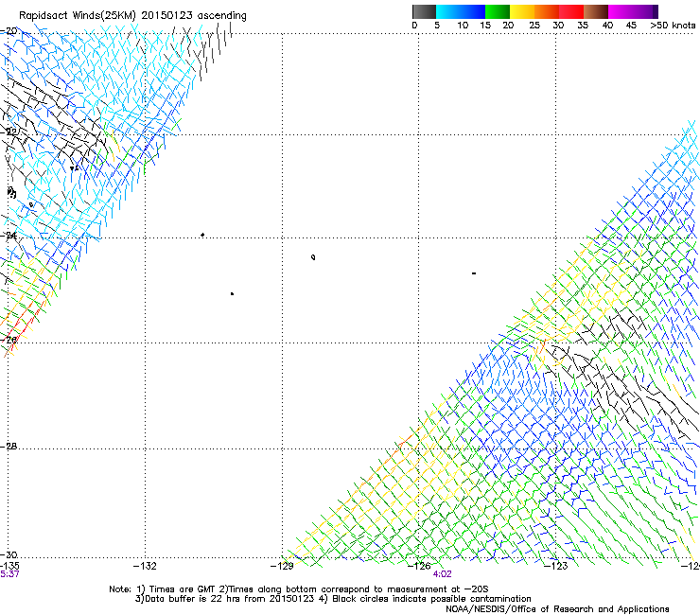Click the '25' legend scale label
Viewport: 700px width, 615px height.
534,26
